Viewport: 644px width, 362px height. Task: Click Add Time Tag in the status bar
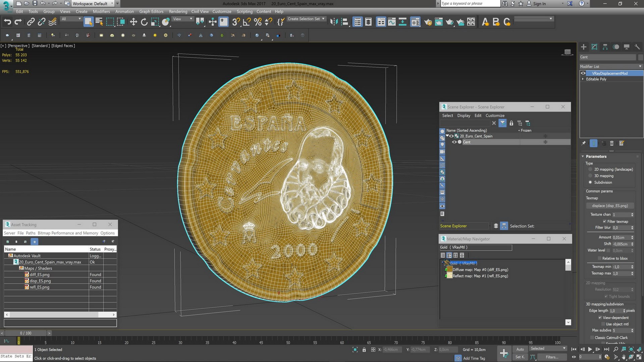point(474,358)
